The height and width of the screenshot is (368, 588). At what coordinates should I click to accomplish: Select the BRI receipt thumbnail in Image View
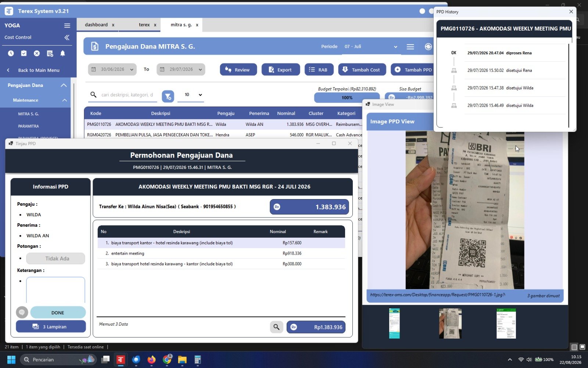click(x=450, y=323)
